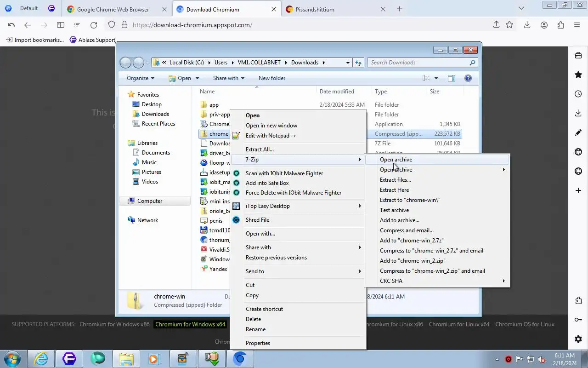Expand the iTop Easy Desktop submenu

298,206
